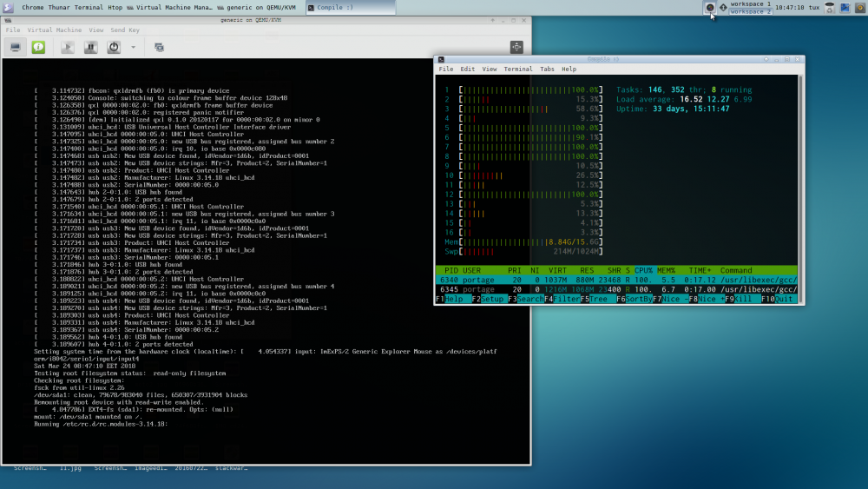Shut down the virtual machine power button
Viewport: 868px width, 489px height.
click(114, 47)
